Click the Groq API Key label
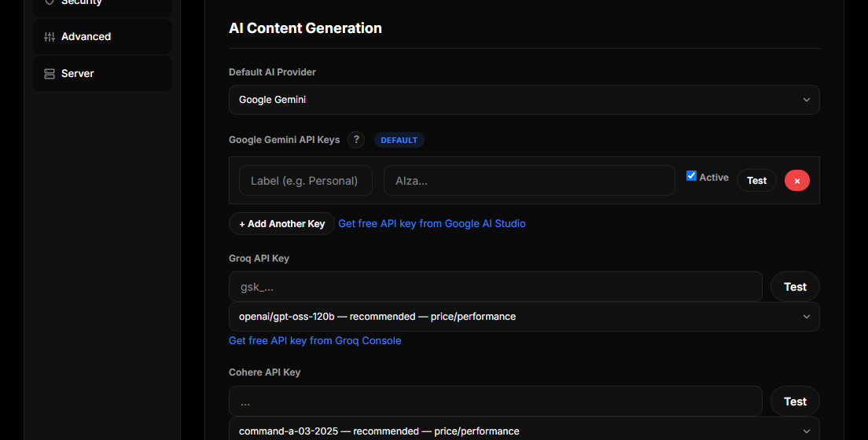The height and width of the screenshot is (440, 868). click(x=259, y=258)
